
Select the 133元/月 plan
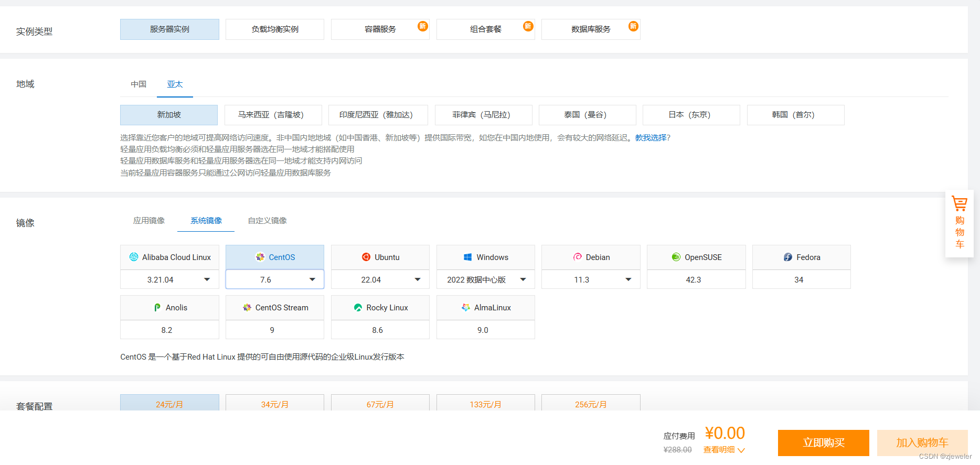pyautogui.click(x=486, y=403)
